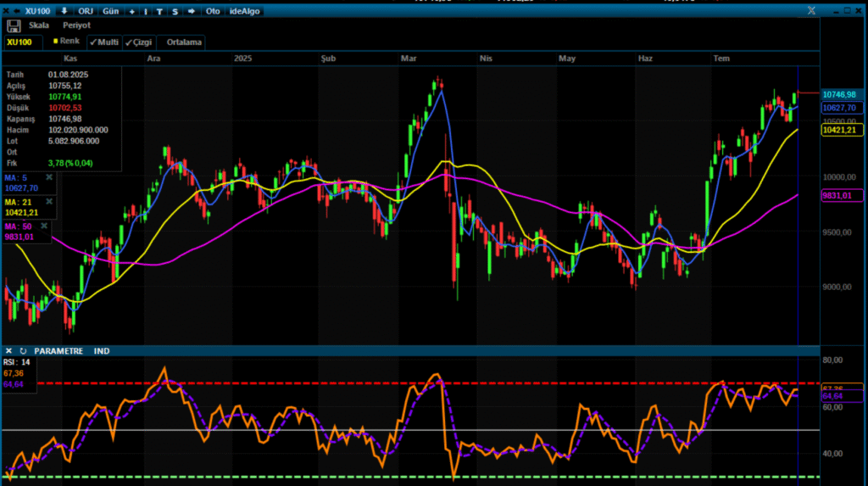
Task: Click the Düşük value 10702,53
Action: coord(64,108)
